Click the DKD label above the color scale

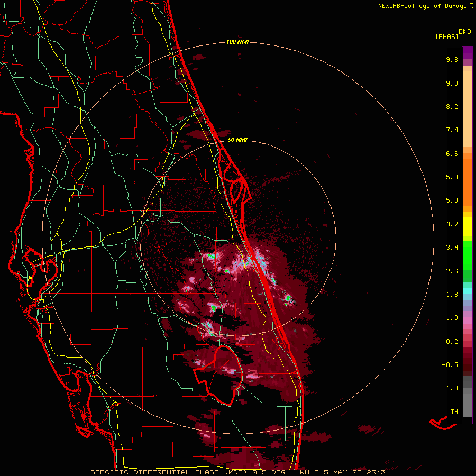(x=465, y=32)
